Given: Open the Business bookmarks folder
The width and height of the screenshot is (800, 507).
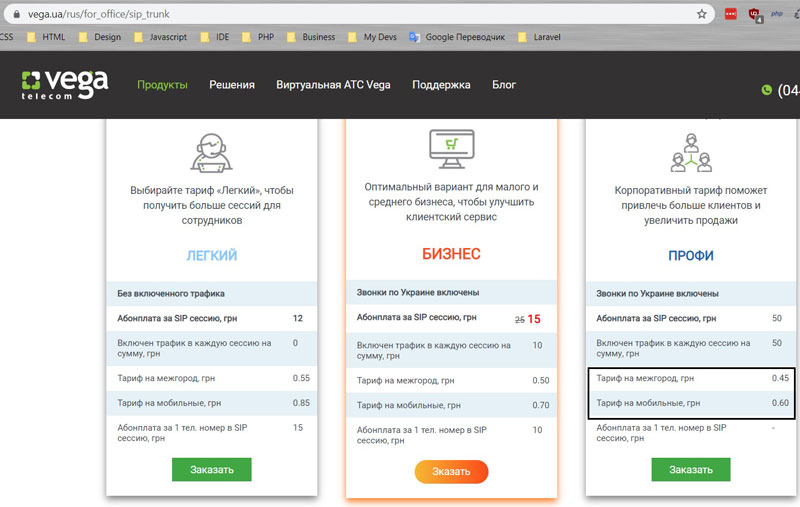Looking at the screenshot, I should coord(311,37).
